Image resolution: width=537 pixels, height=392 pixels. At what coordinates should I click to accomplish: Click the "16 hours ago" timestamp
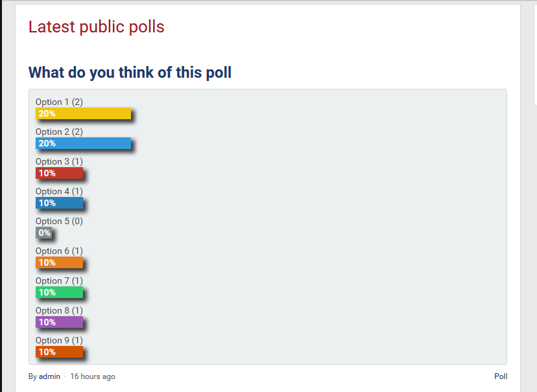click(x=93, y=376)
